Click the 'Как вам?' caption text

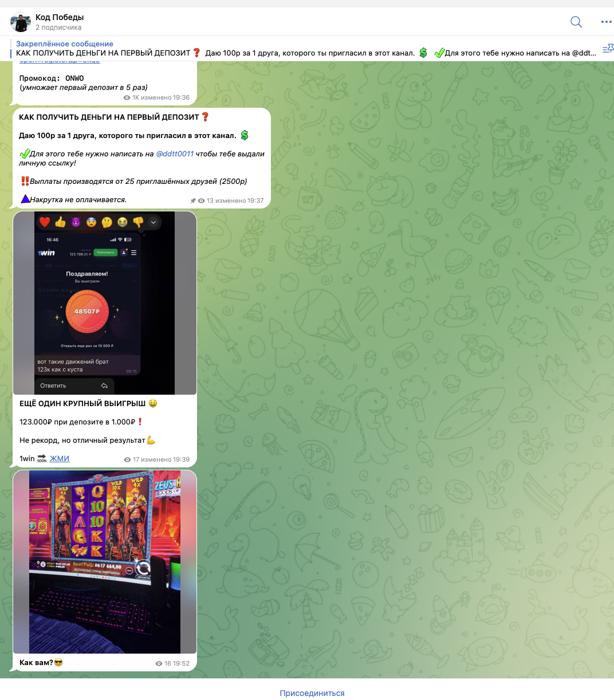click(x=36, y=663)
